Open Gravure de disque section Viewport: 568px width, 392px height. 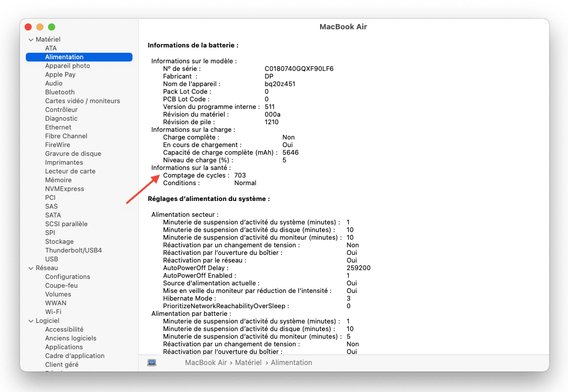(73, 154)
